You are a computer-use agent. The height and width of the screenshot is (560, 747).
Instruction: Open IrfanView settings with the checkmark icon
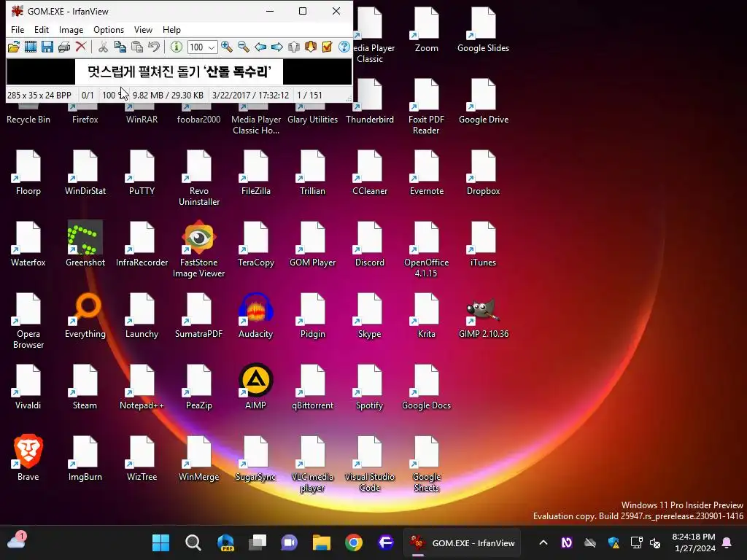328,47
